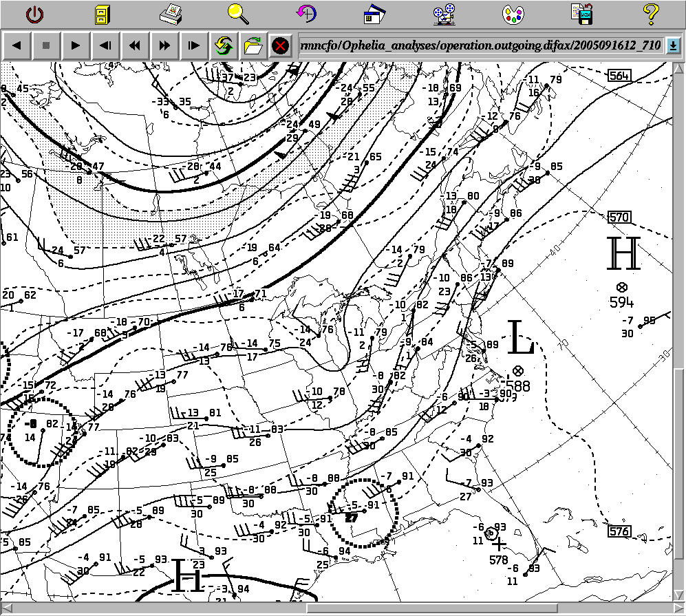Click the green refresh arrows icon

[x=223, y=46]
